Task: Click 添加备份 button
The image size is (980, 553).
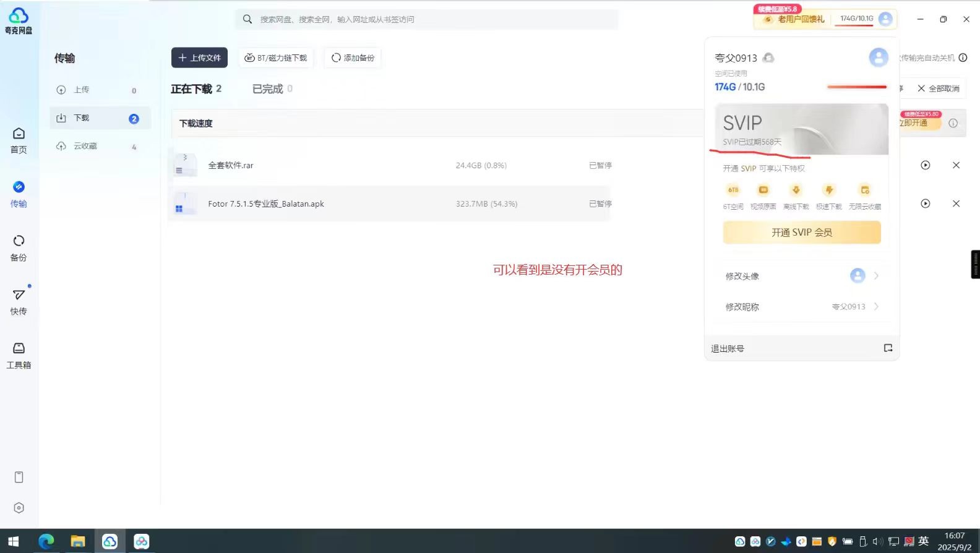Action: tap(353, 58)
